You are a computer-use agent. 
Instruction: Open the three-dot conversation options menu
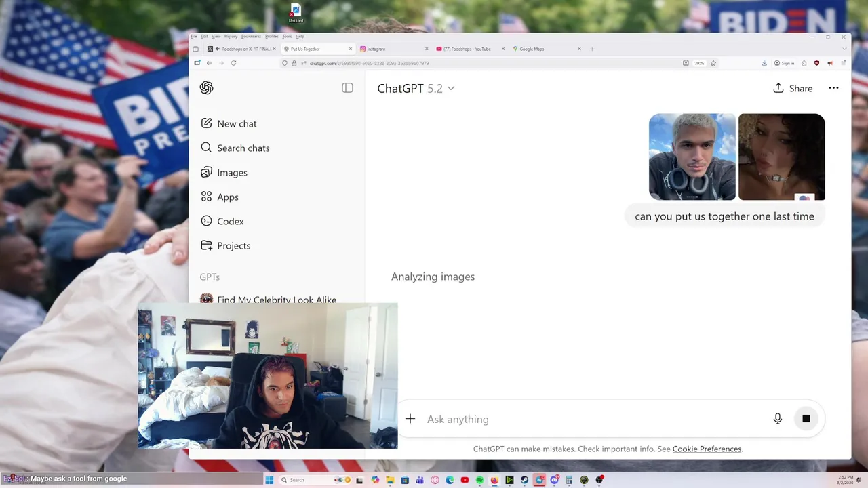coord(833,88)
